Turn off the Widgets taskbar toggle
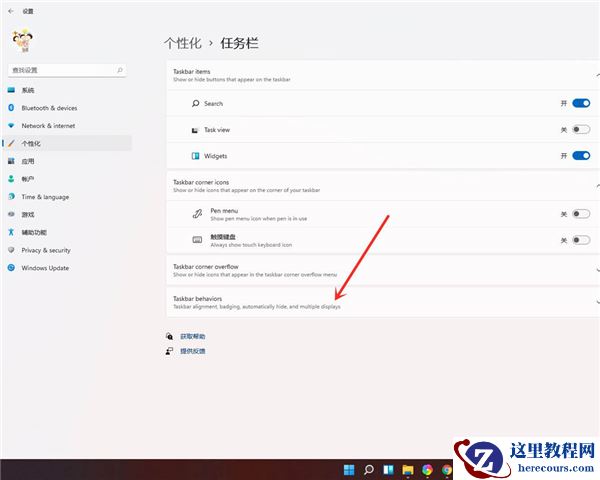Image resolution: width=600 pixels, height=480 pixels. coord(581,155)
